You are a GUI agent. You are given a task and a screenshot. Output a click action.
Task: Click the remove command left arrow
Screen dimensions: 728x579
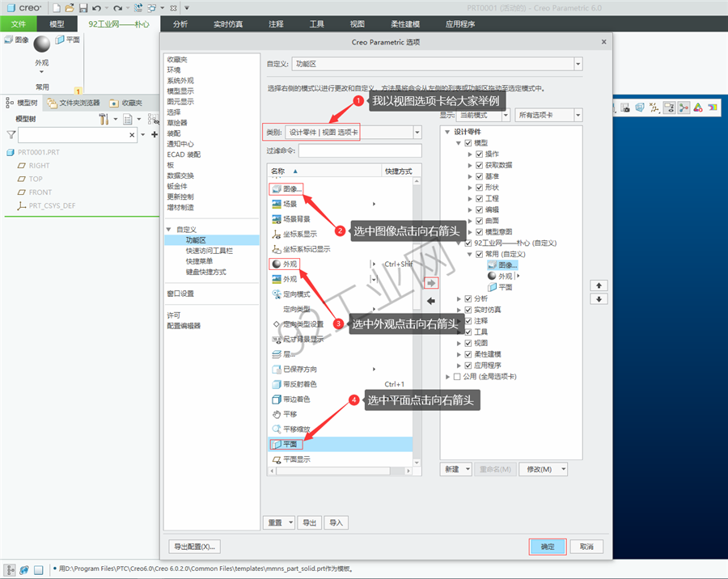click(431, 301)
